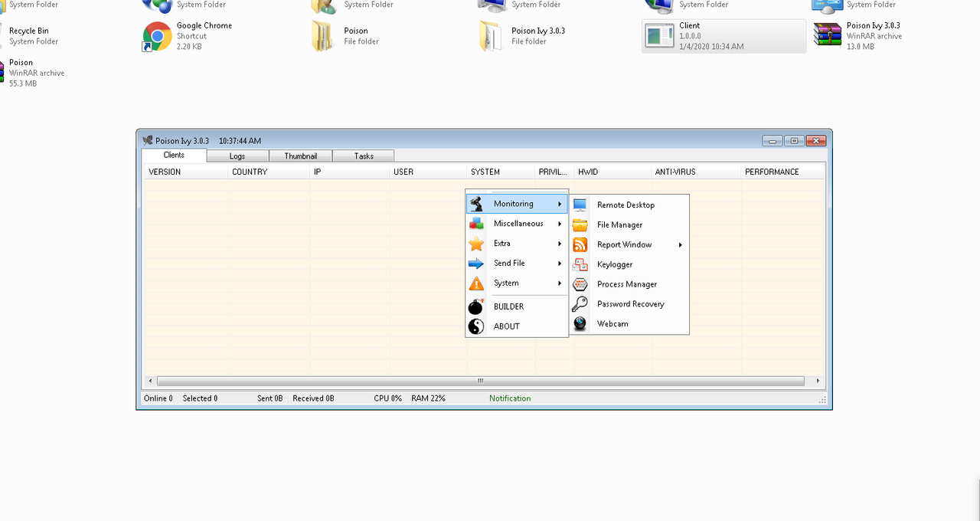Expand the Send File submenu arrow
Viewport: 980px width, 521px height.
tap(560, 264)
